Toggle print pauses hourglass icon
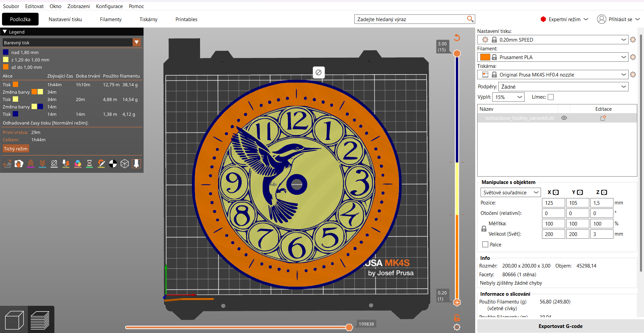The height and width of the screenshot is (333, 644). (89, 164)
